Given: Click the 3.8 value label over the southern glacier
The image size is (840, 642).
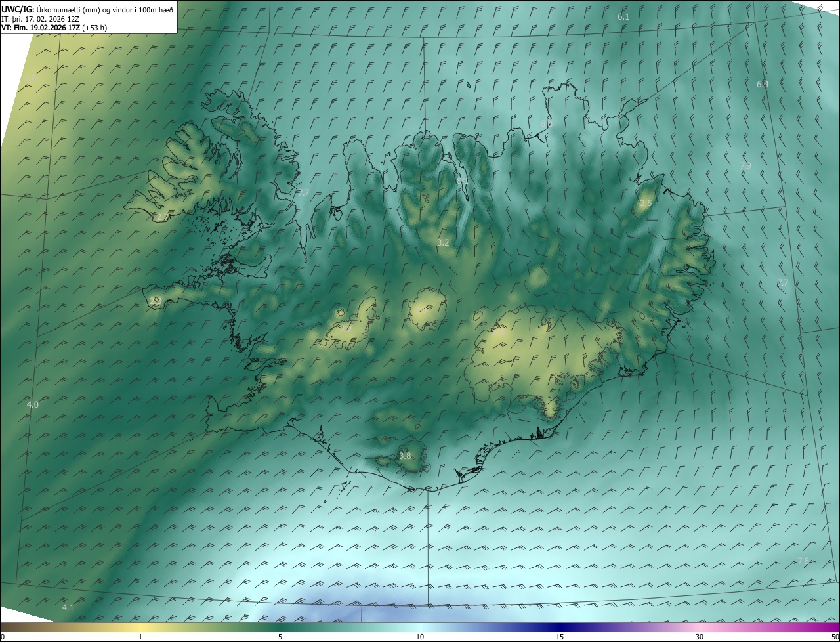Looking at the screenshot, I should point(405,456).
